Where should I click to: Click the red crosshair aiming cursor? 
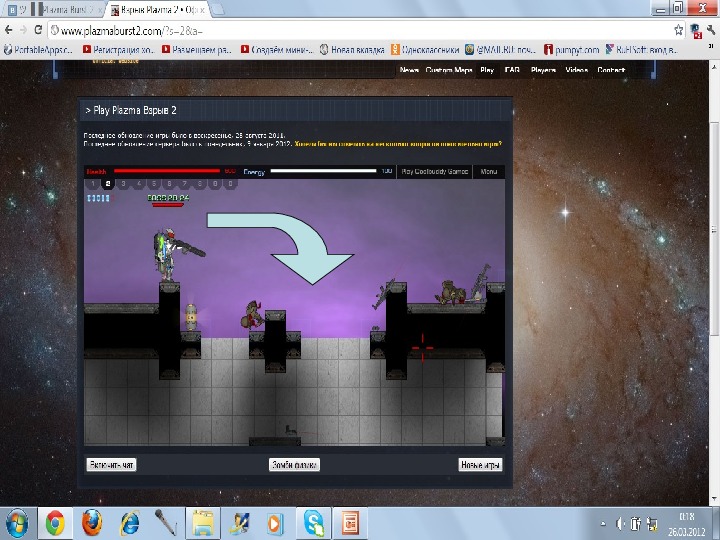pos(422,348)
